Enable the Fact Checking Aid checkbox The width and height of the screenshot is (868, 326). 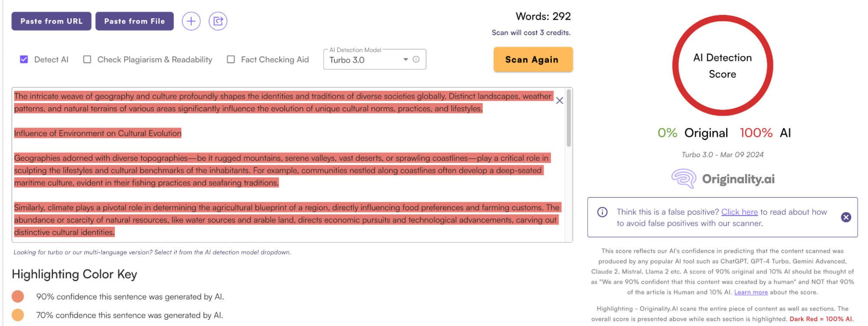point(231,60)
